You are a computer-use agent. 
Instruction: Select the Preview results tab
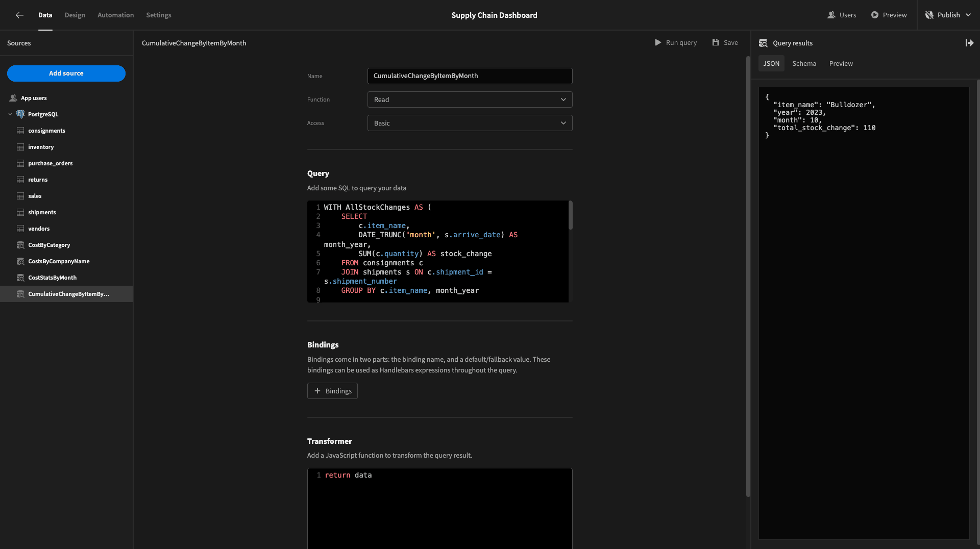tap(841, 63)
